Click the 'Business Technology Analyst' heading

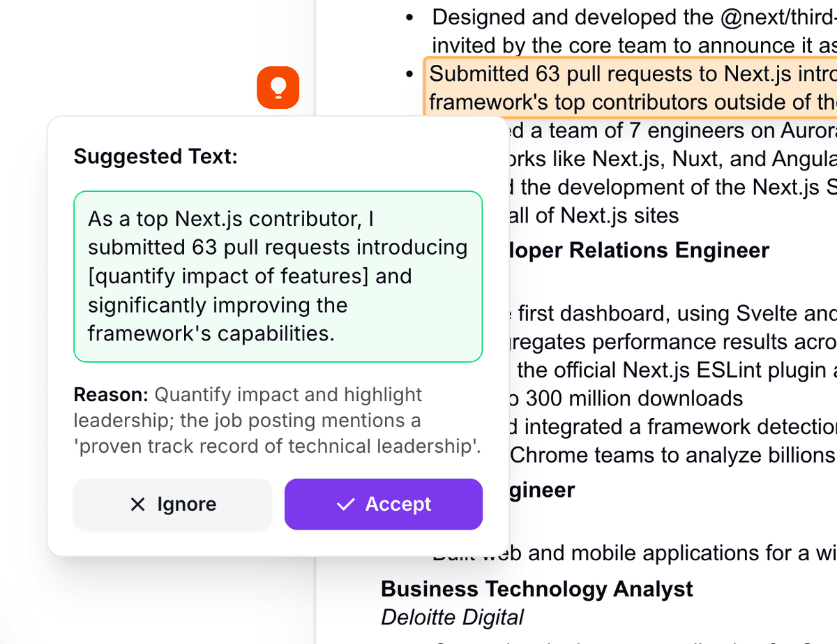point(536,589)
